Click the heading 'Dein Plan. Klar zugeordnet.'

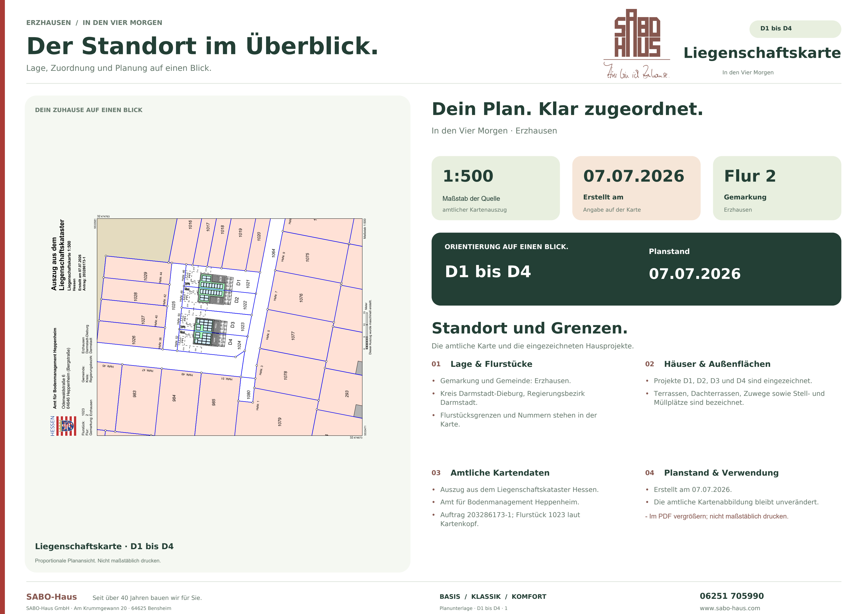pos(567,109)
